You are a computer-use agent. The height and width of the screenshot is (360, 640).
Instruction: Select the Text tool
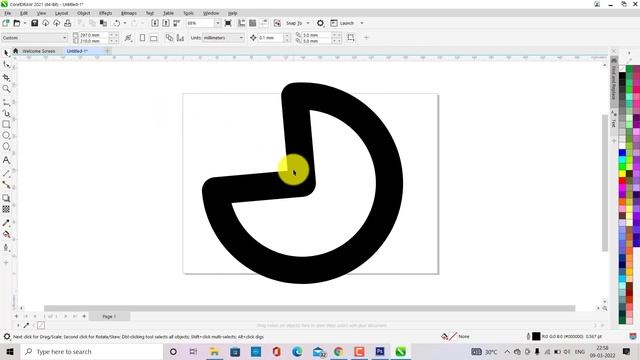[6, 160]
